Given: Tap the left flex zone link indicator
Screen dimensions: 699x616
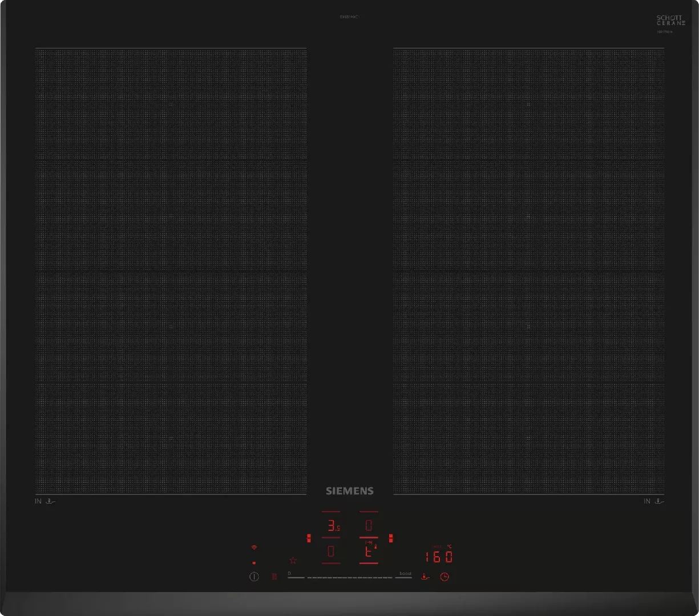Looking at the screenshot, I should [x=309, y=538].
